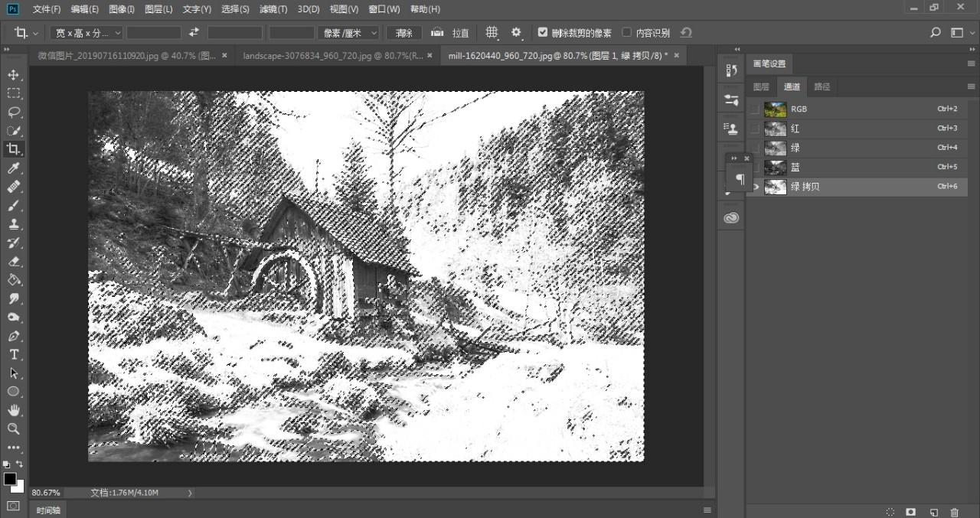Open crop overlay grid options
Screen dimensions: 980x518
pos(492,33)
